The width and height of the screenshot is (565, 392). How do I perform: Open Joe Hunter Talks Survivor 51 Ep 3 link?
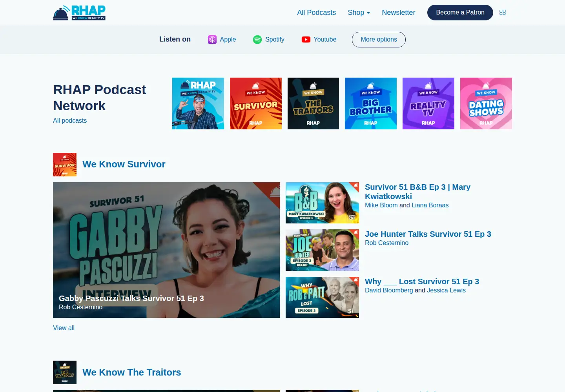(x=428, y=234)
